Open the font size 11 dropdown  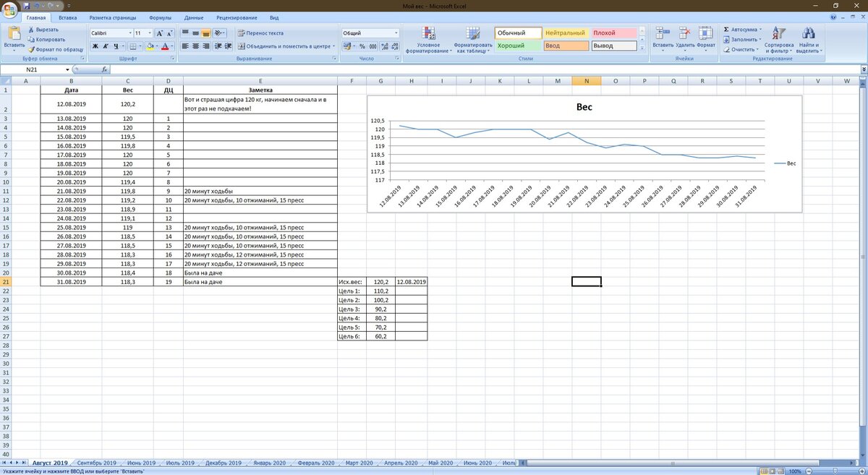click(150, 33)
